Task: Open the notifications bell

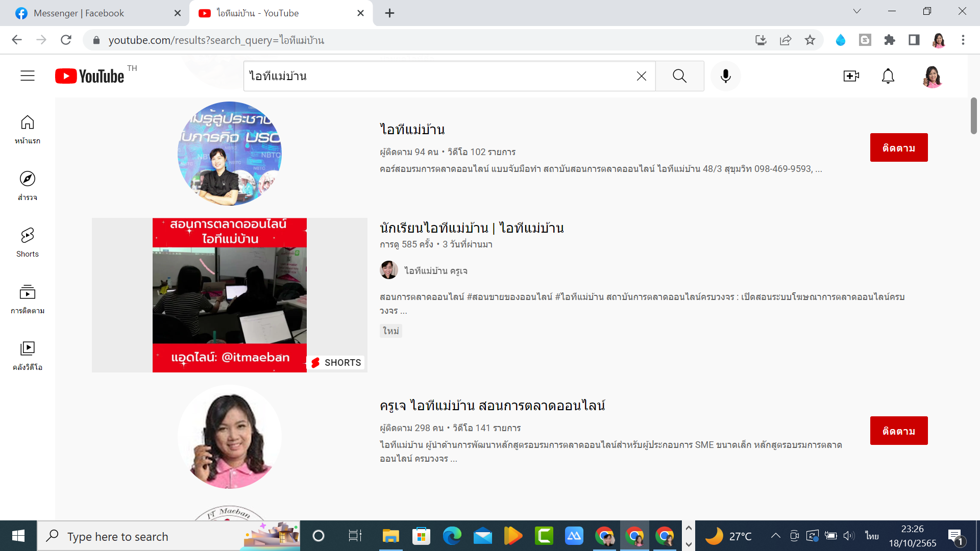Action: coord(888,76)
